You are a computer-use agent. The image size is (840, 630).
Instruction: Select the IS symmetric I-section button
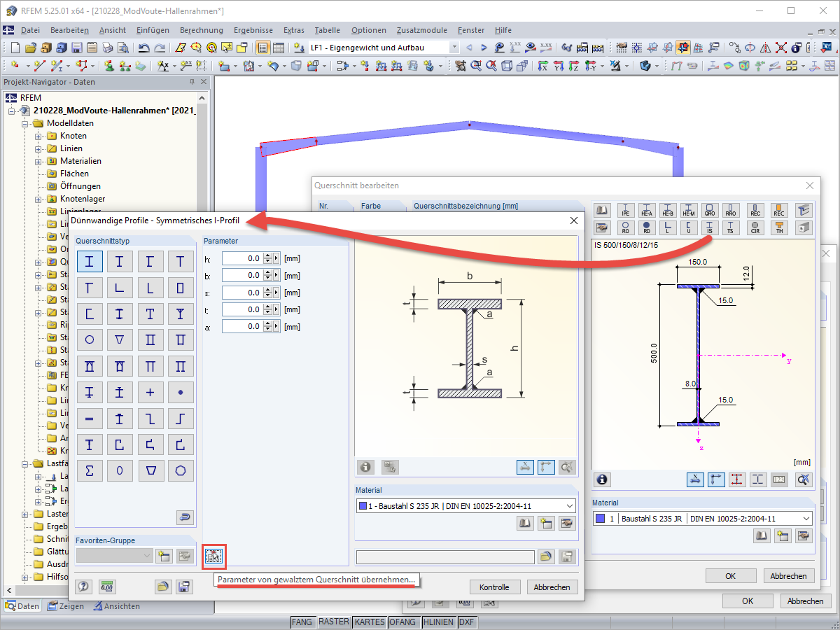click(x=710, y=227)
